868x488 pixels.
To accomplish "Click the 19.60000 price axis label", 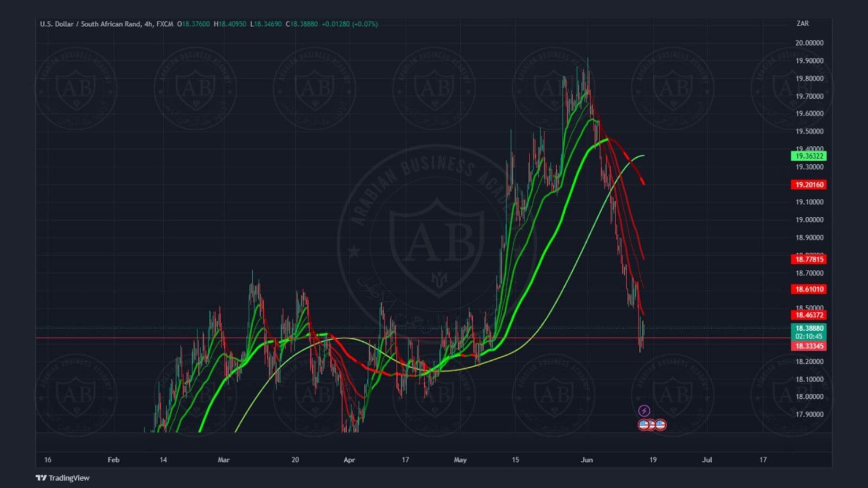I will (x=810, y=113).
